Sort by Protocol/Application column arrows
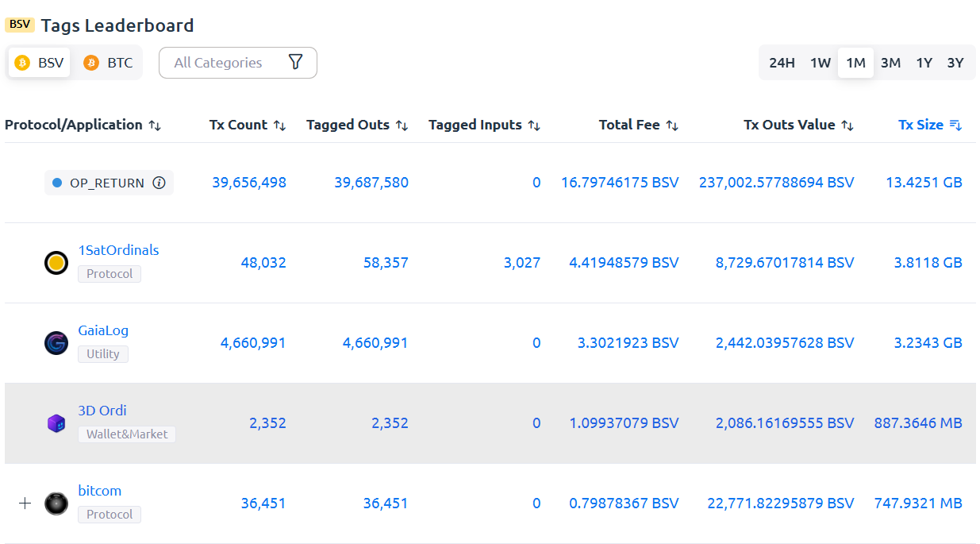The image size is (980, 544). point(155,125)
